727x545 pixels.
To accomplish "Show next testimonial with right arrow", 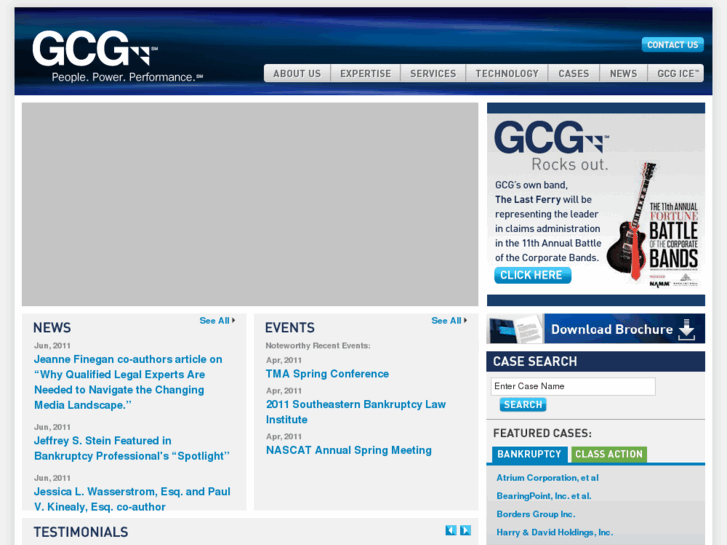I will (x=466, y=530).
